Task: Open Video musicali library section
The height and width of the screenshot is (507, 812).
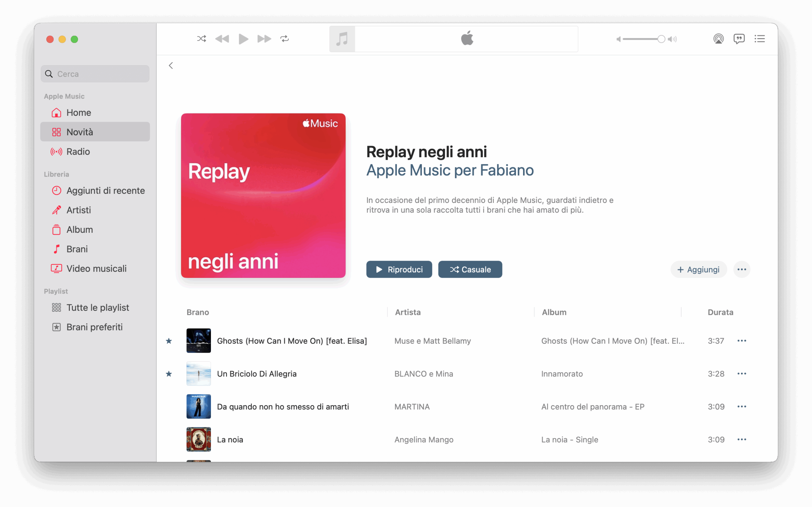Action: pos(95,269)
